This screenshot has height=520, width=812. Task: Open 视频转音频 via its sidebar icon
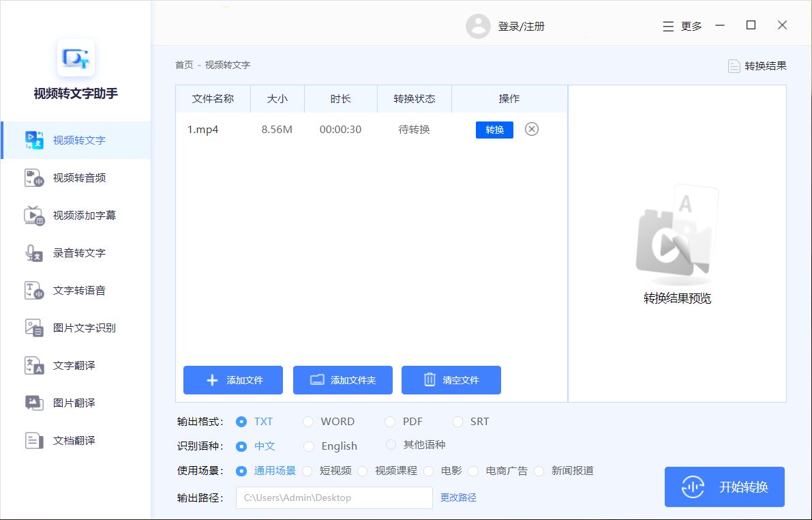coord(34,178)
